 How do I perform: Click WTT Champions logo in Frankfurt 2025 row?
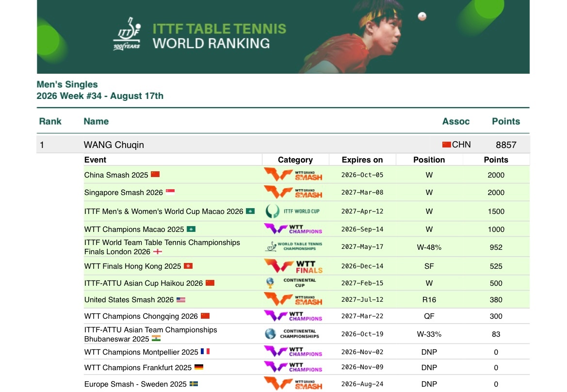[x=293, y=367]
